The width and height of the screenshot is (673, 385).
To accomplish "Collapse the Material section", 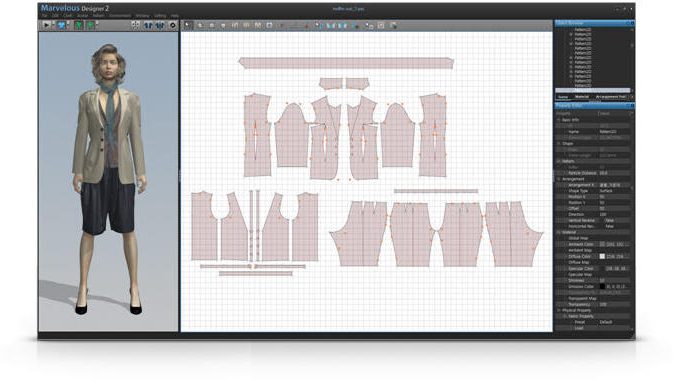I will pyautogui.click(x=559, y=232).
